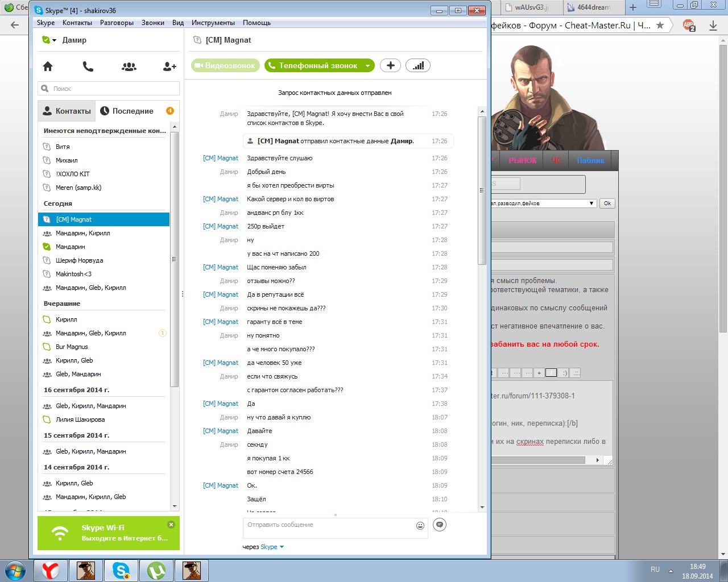Switch to the Контакты tab
The image size is (728, 582).
(x=67, y=111)
